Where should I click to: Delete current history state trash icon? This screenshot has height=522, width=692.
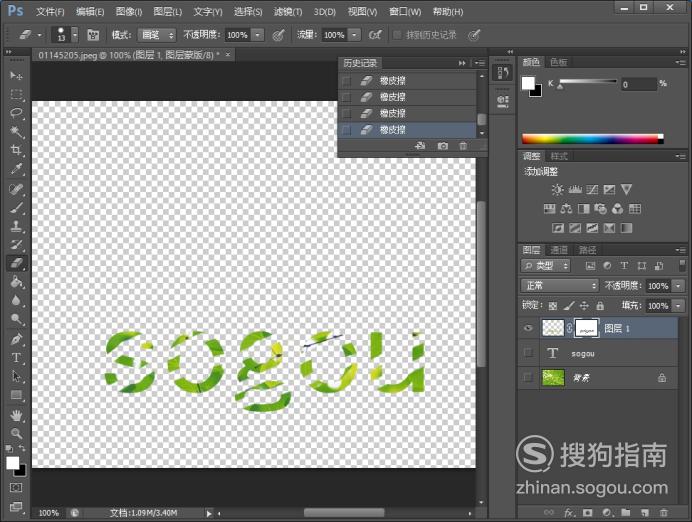463,146
